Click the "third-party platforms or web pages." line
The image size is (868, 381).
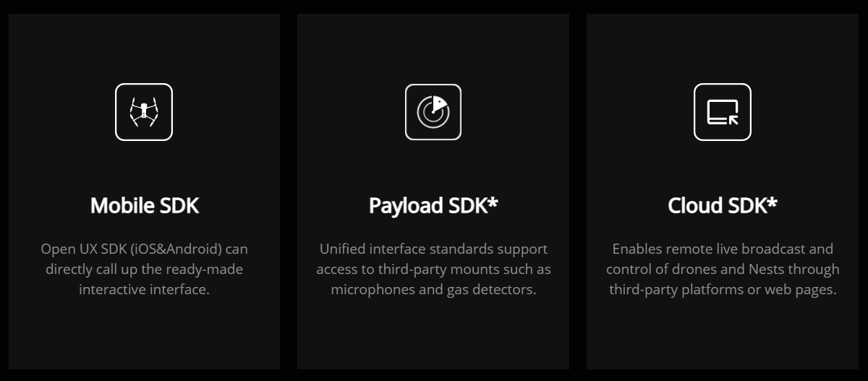723,290
